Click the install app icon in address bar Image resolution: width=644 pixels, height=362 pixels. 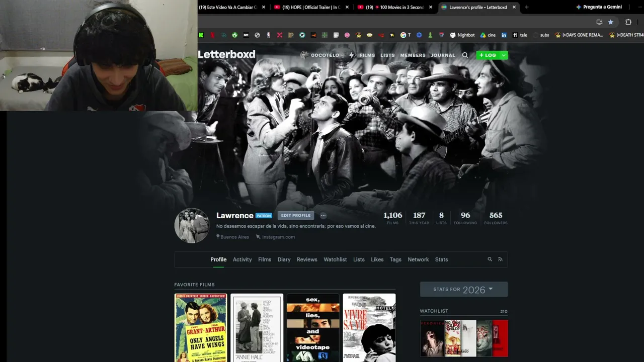point(599,22)
